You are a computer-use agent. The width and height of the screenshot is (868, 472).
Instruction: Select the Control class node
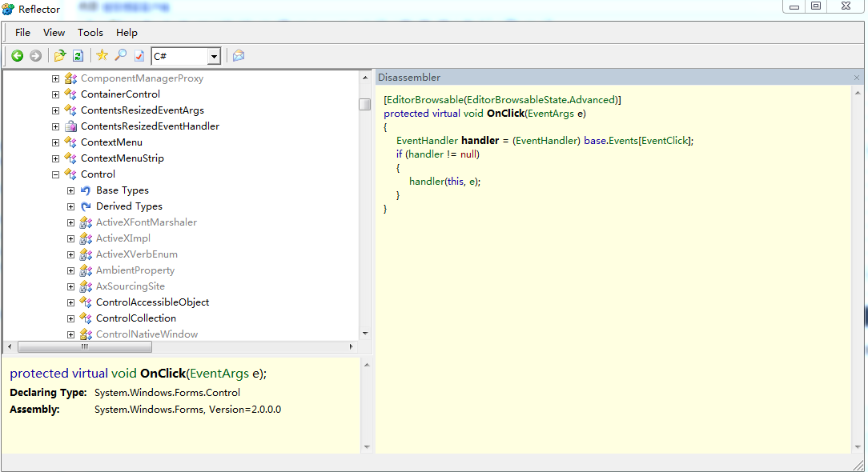coord(98,175)
